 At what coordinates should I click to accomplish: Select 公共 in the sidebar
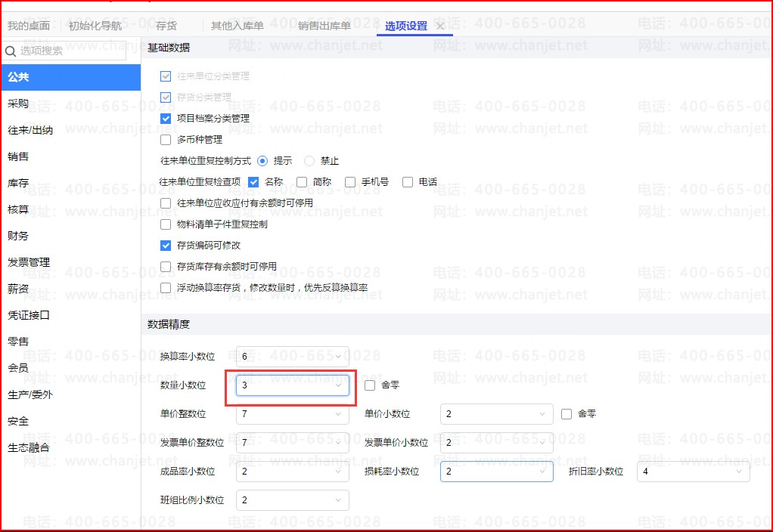pyautogui.click(x=71, y=77)
